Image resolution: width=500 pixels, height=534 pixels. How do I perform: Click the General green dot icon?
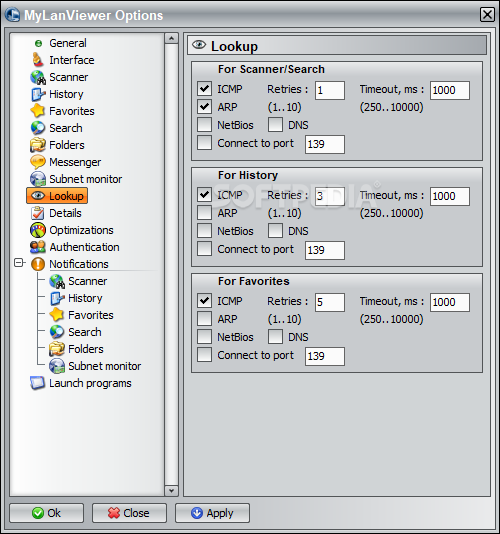38,43
